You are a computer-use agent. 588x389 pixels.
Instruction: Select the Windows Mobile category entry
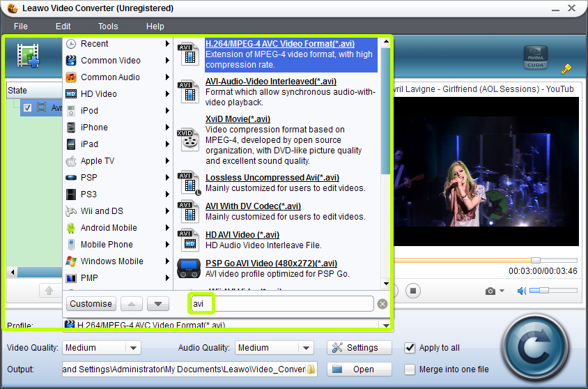118,261
